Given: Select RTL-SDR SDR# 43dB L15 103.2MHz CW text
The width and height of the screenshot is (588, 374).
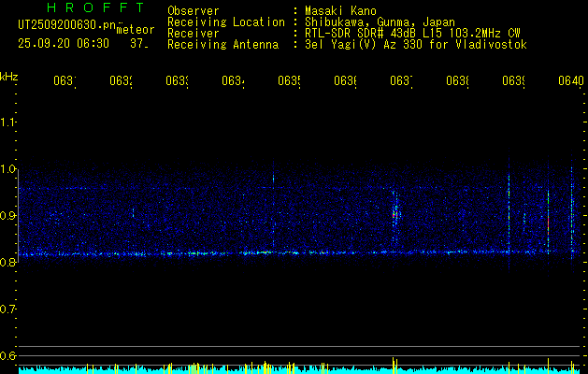Looking at the screenshot, I should [x=412, y=34].
